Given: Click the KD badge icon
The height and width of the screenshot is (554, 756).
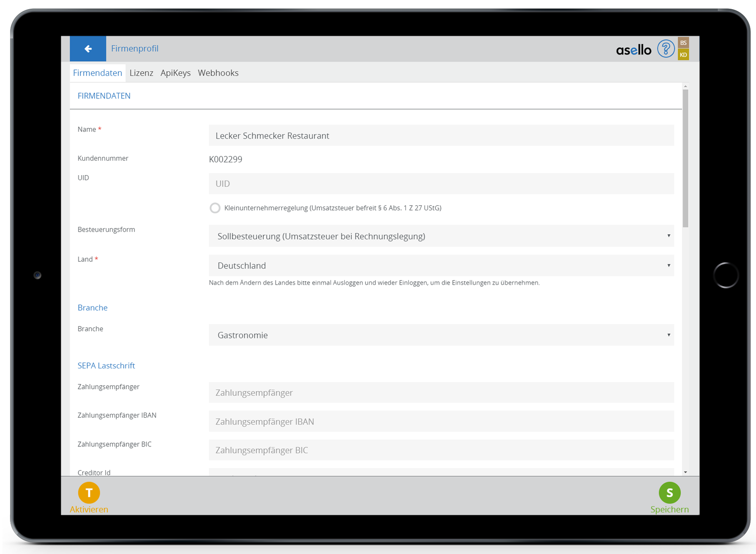Looking at the screenshot, I should point(683,55).
